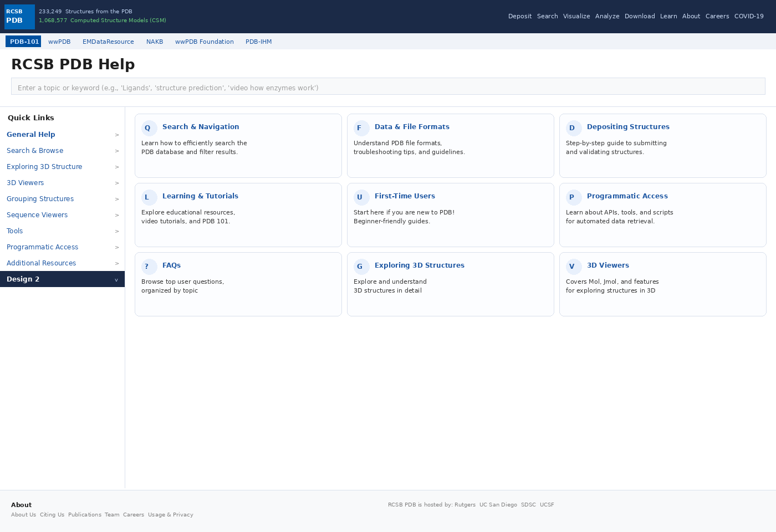Click the question mark FAQs icon
The width and height of the screenshot is (776, 532).
149,267
